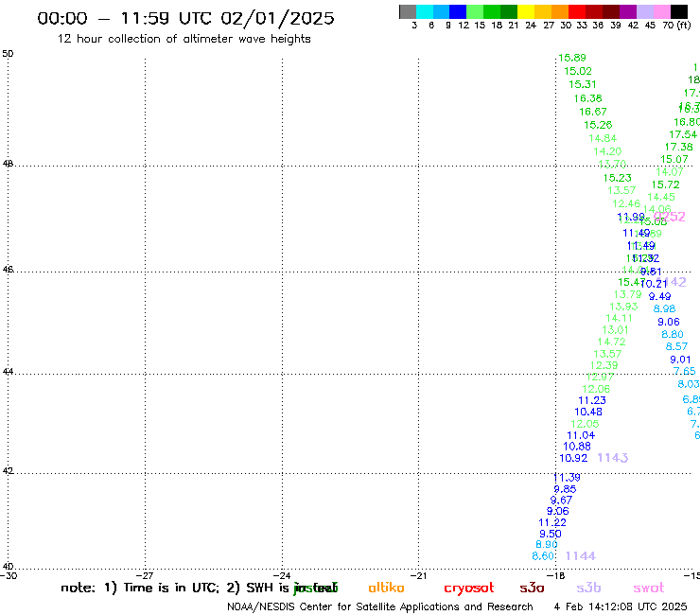The width and height of the screenshot is (700, 615).
Task: Select the wave height reading 16.38
Action: (588, 98)
